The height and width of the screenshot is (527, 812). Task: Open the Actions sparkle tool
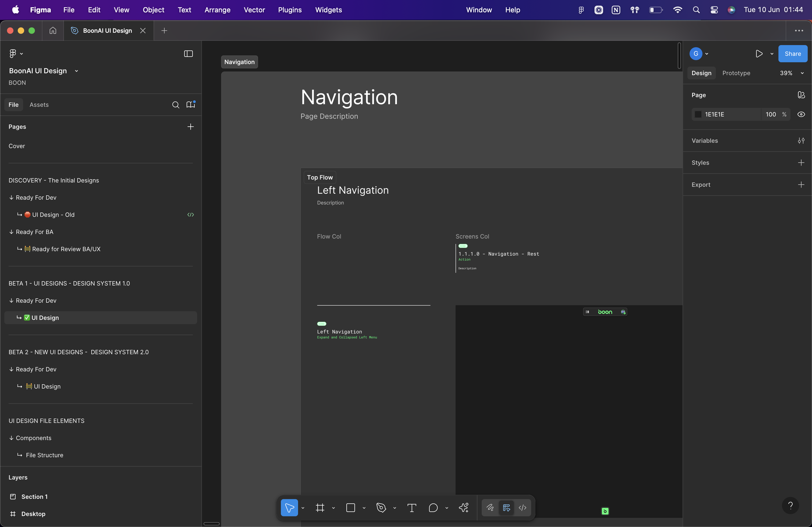coord(464,508)
